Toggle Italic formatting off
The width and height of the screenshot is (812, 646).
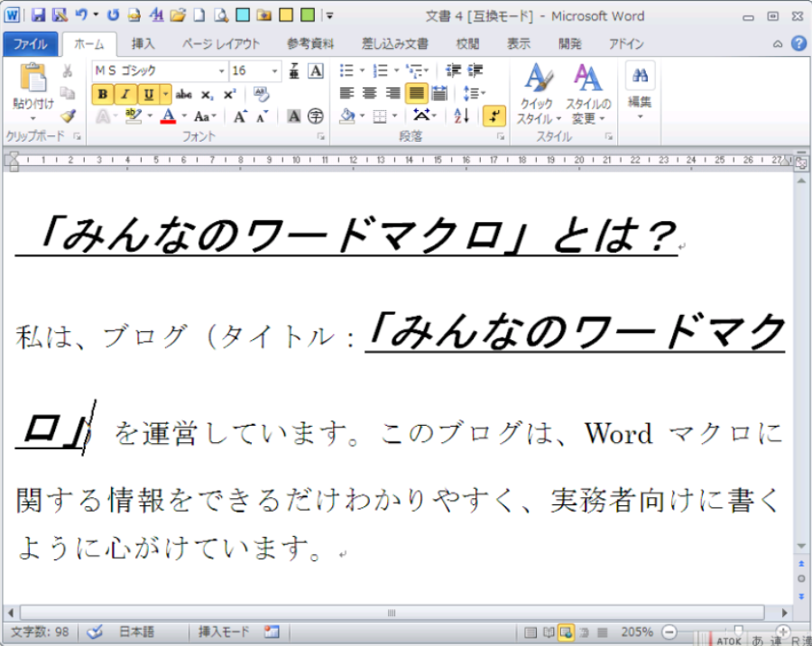click(x=125, y=94)
